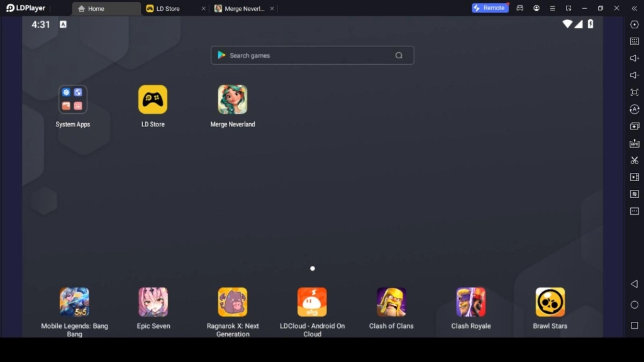The width and height of the screenshot is (644, 362).
Task: Switch to the Home tab
Action: click(x=106, y=9)
